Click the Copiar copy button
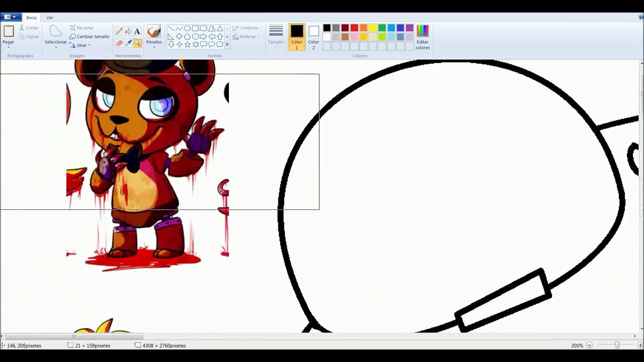 [29, 37]
